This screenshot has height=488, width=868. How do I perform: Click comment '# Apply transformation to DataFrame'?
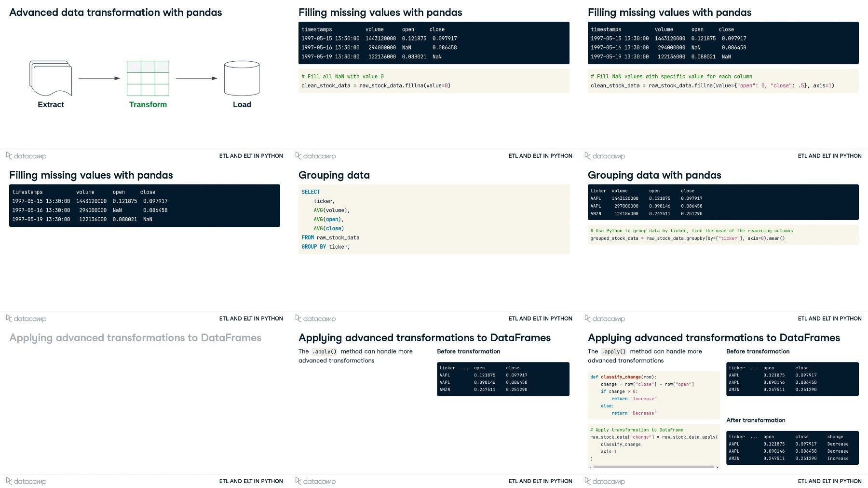[637, 430]
